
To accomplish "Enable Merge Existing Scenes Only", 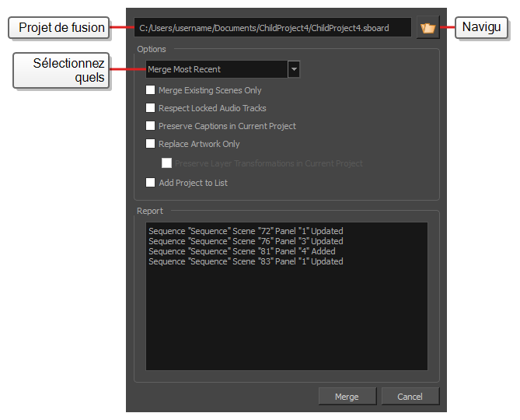I will (151, 90).
